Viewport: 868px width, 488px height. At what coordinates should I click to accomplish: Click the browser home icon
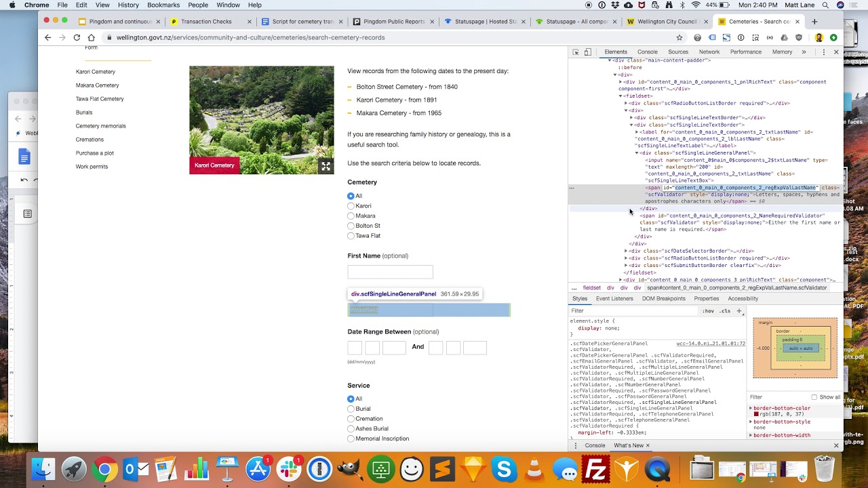click(x=92, y=37)
